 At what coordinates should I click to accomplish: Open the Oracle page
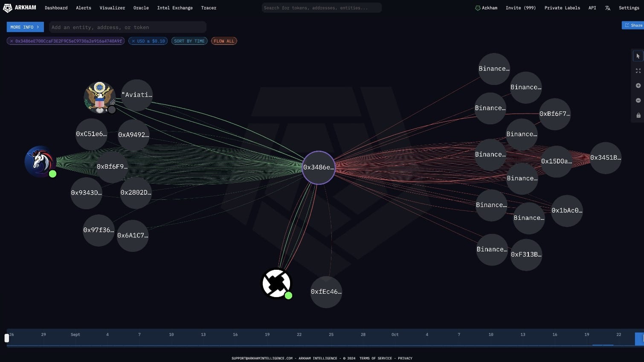point(141,8)
